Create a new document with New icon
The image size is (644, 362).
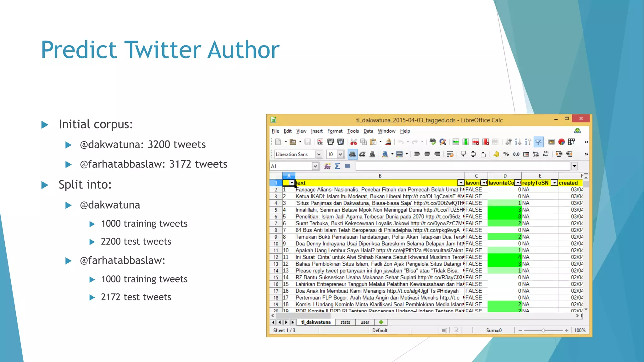pos(278,142)
